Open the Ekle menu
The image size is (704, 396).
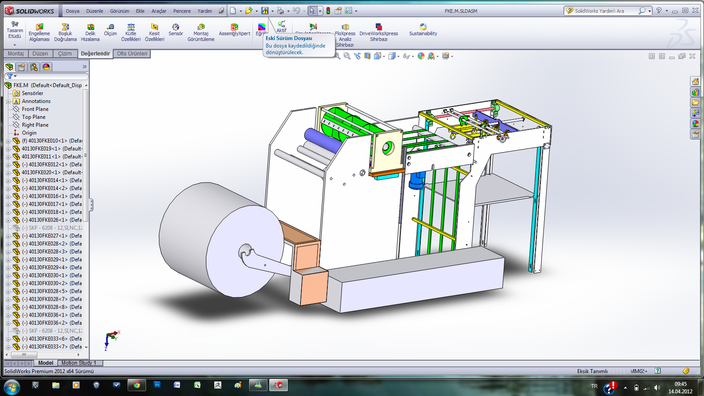click(x=140, y=11)
